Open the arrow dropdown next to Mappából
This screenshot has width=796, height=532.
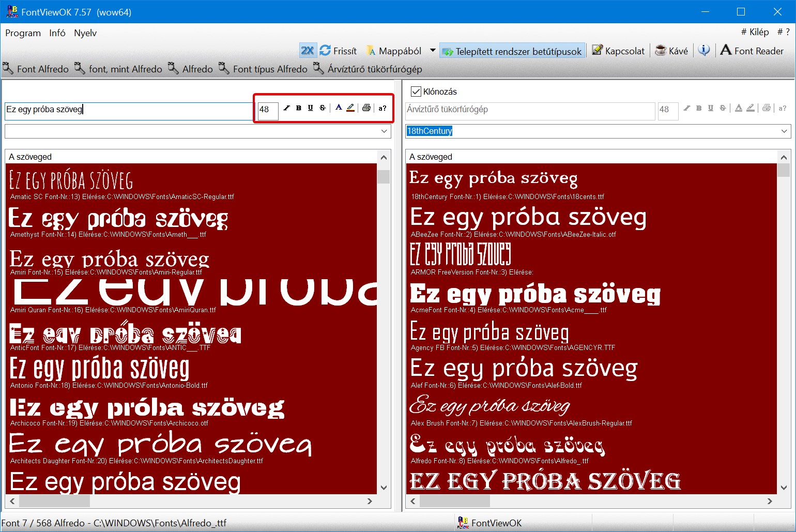pos(433,51)
